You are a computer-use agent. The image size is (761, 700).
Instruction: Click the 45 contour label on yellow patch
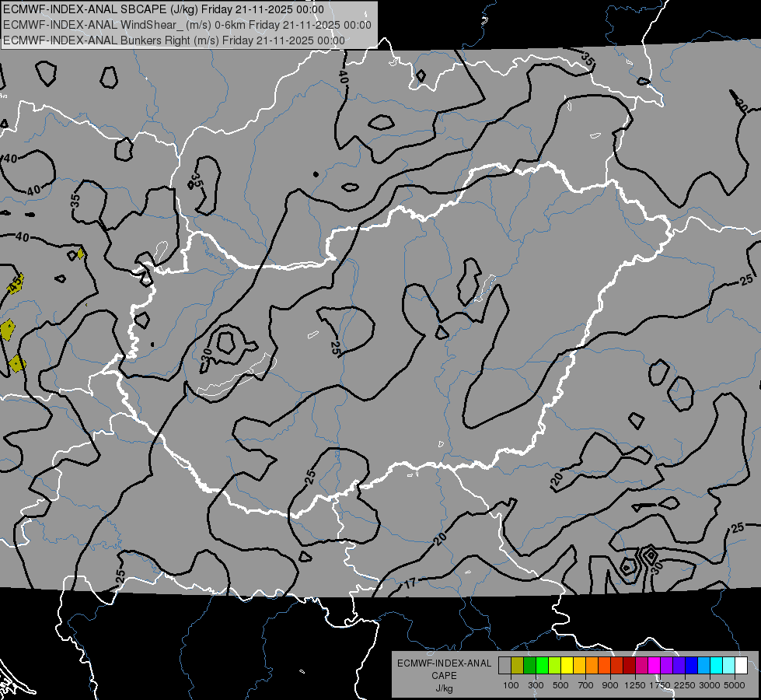point(16,285)
